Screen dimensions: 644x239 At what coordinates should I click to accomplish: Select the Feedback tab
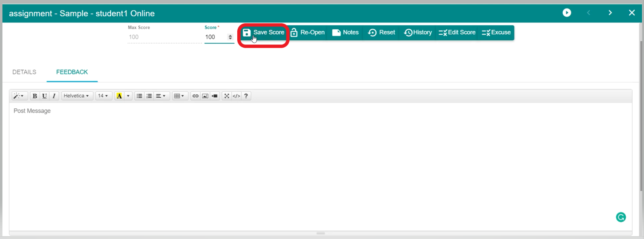(x=72, y=72)
